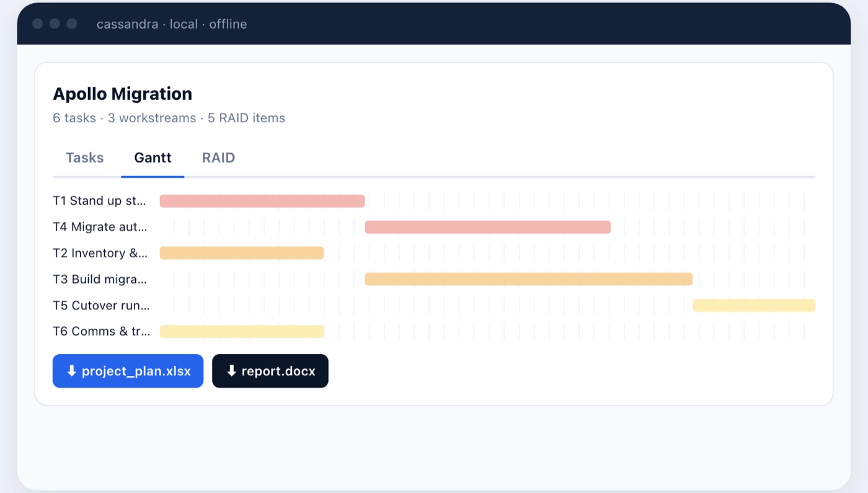The width and height of the screenshot is (868, 493).
Task: Click the cassandra local offline title text
Action: [x=172, y=24]
